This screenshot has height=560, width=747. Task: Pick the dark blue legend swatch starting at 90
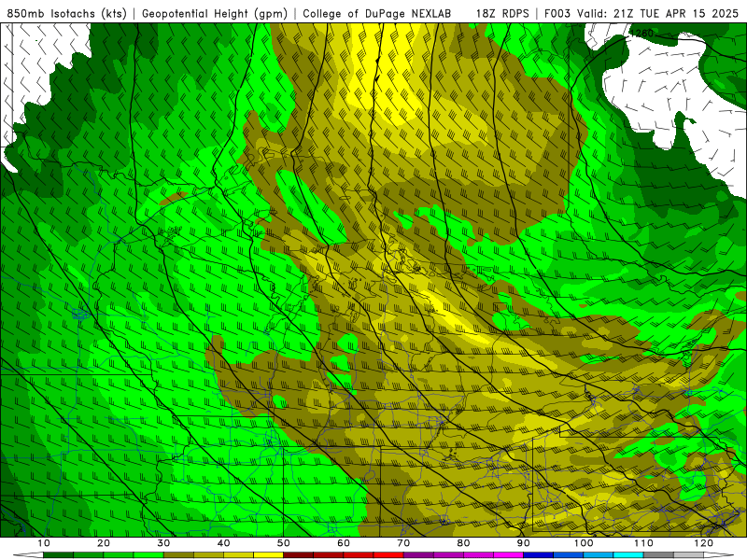tap(539, 555)
